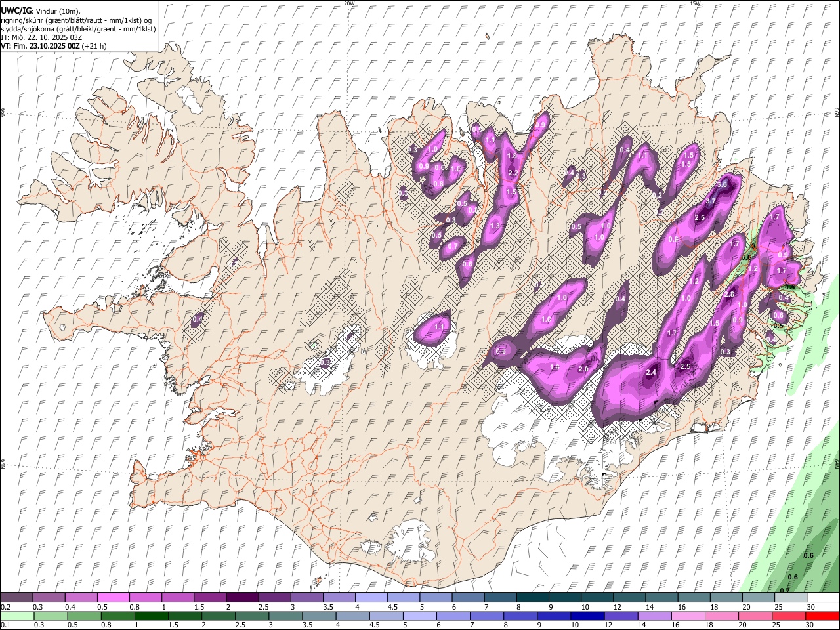This screenshot has height=630, width=840.
Task: Pick upper legend swatch between 1.5 and 2
Action: pos(209,597)
